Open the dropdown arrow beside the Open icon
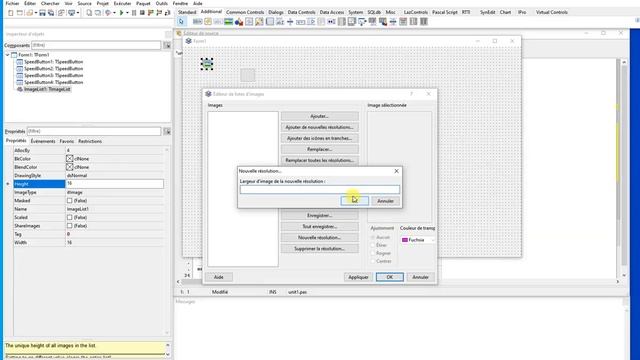Screen dimensions: 640x360 (36, 13)
